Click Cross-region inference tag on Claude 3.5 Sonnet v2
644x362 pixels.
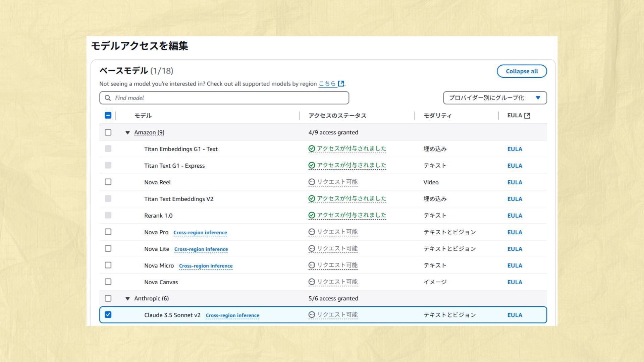[232, 315]
